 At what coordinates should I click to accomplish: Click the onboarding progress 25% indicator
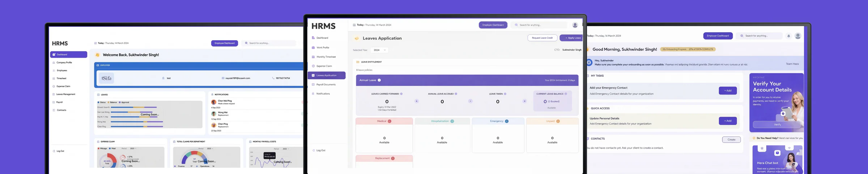[x=688, y=49]
